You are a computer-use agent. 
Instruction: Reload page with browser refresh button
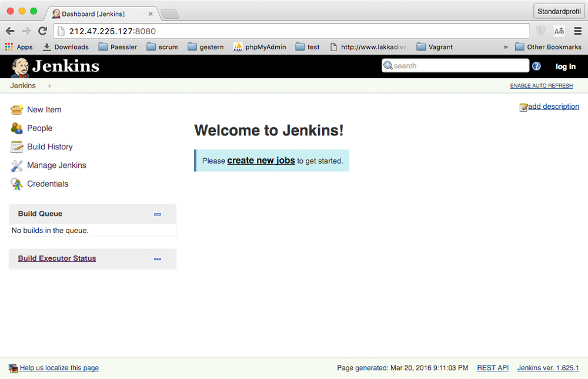coord(42,31)
